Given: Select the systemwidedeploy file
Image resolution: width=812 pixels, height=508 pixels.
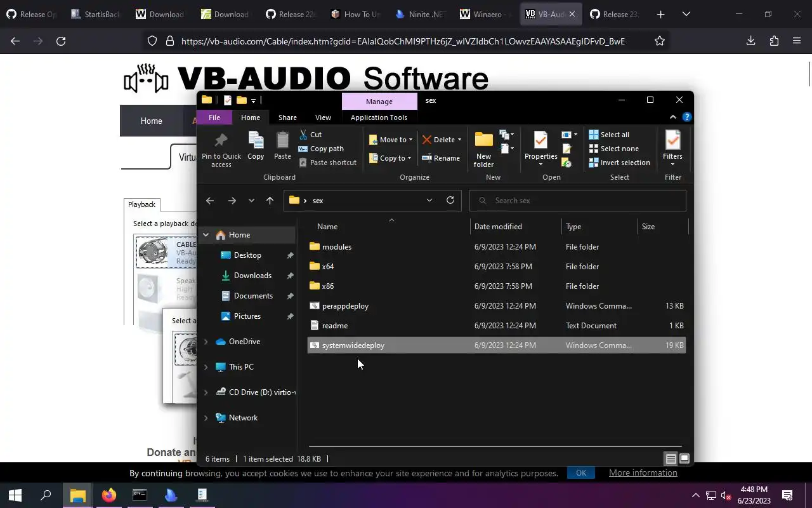Looking at the screenshot, I should [496, 345].
